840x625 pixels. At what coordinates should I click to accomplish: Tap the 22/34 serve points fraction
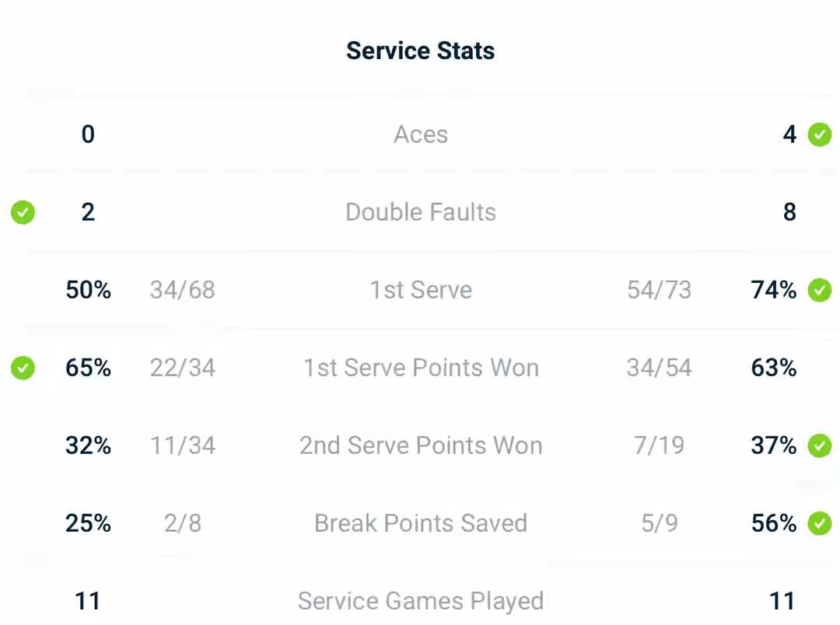(182, 368)
